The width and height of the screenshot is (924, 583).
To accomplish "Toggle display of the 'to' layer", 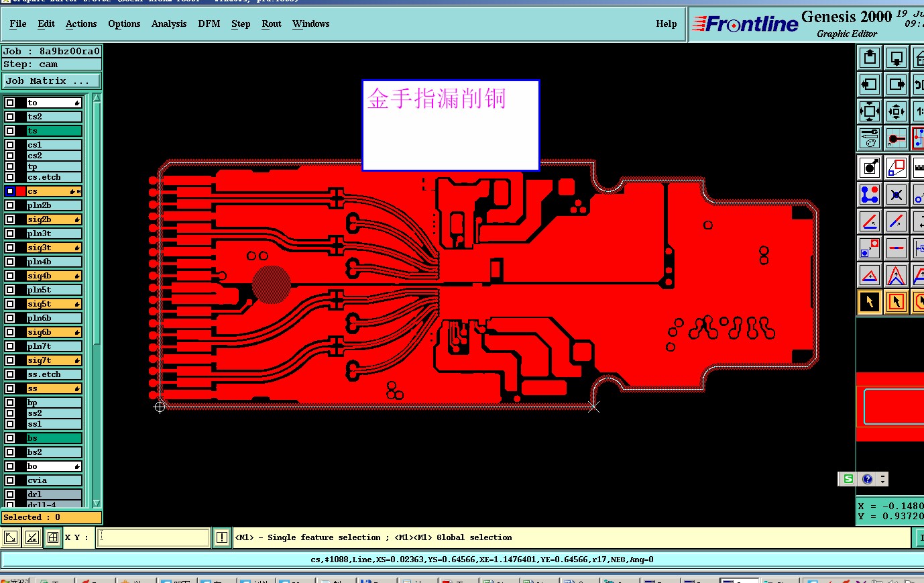I will click(x=10, y=103).
